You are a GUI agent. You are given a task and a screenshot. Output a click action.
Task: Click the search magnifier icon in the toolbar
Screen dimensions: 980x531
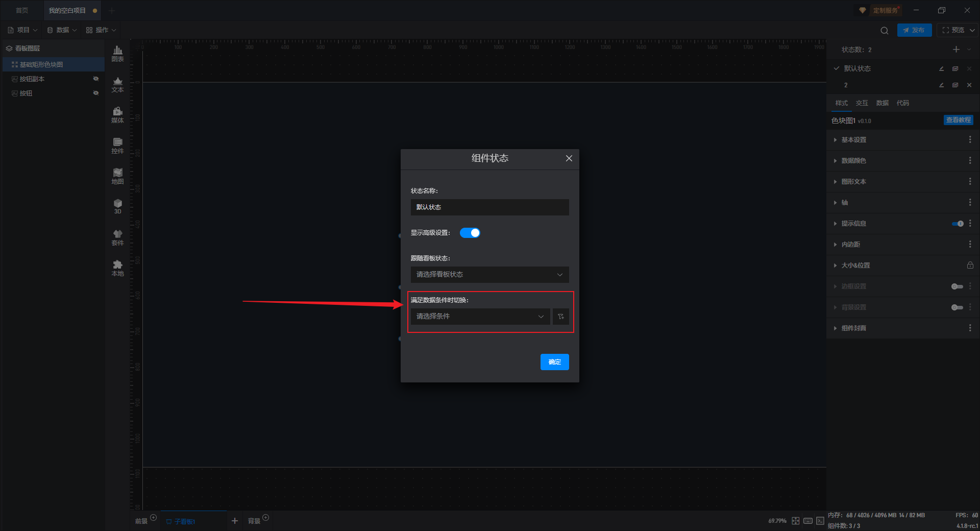[885, 30]
